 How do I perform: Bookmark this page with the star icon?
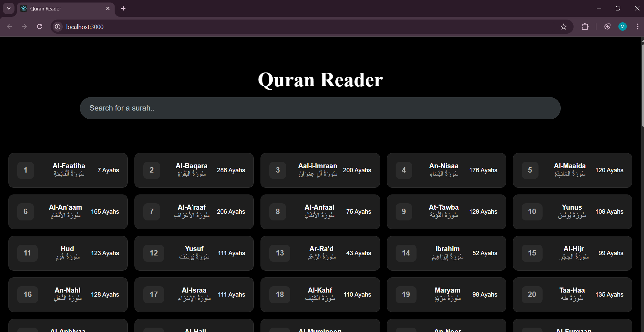(x=563, y=27)
